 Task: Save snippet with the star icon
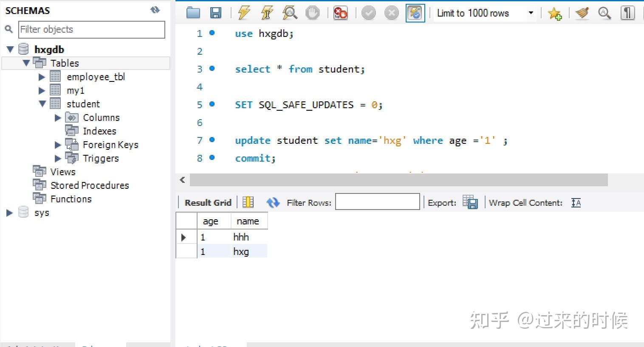(x=555, y=13)
